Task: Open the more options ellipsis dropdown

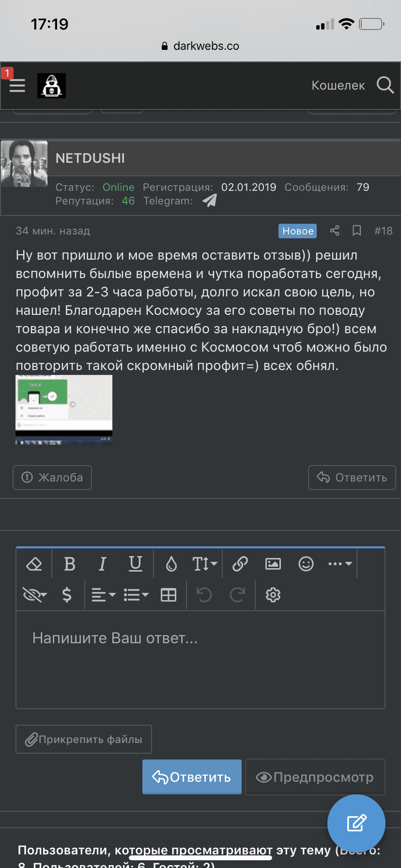Action: pyautogui.click(x=340, y=564)
